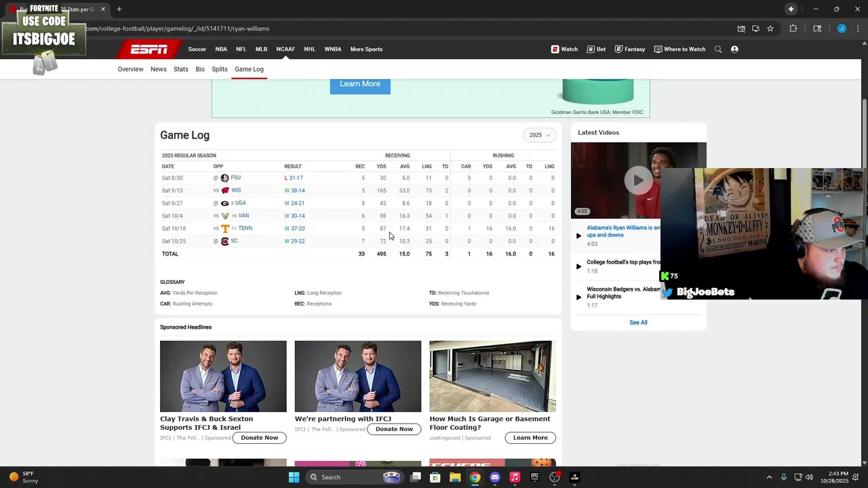
Task: Open Task View on the taskbar
Action: click(416, 477)
